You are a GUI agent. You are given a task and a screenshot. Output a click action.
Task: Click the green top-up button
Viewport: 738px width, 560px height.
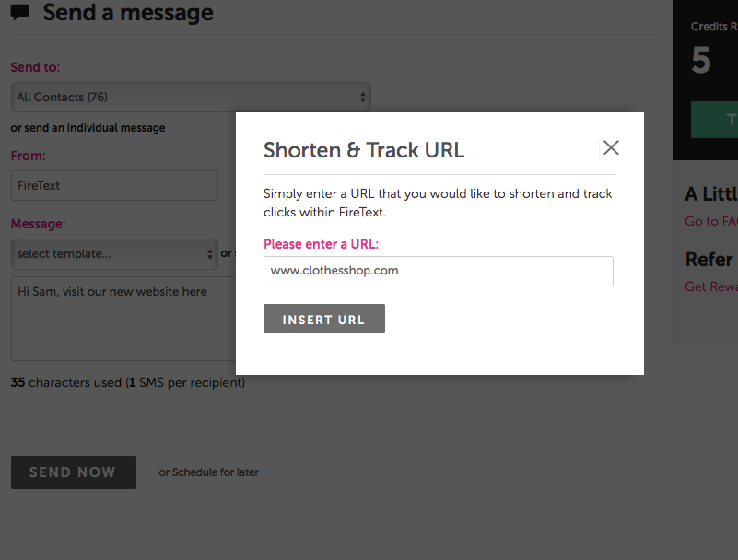click(714, 120)
